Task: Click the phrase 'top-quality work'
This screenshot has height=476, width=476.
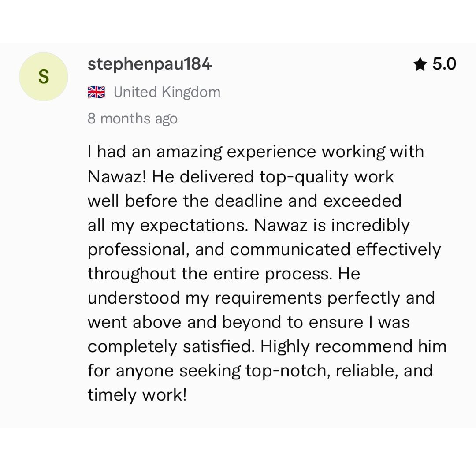Action: [327, 177]
